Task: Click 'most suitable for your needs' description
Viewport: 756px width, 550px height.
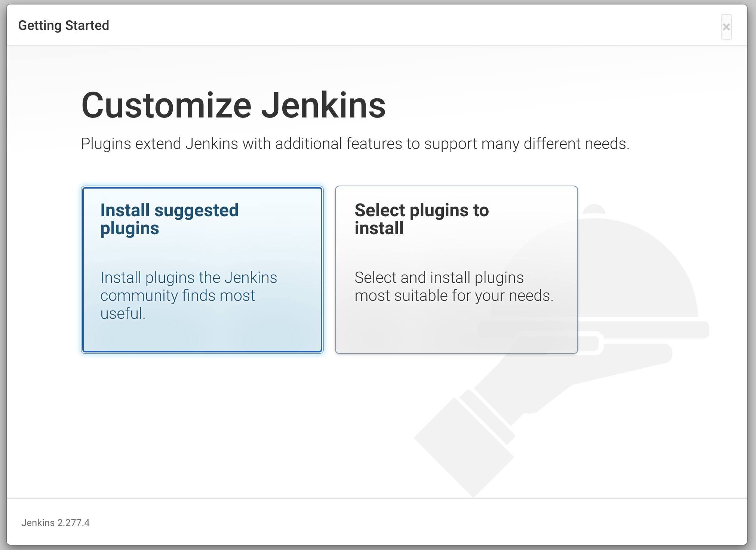Action: point(454,296)
